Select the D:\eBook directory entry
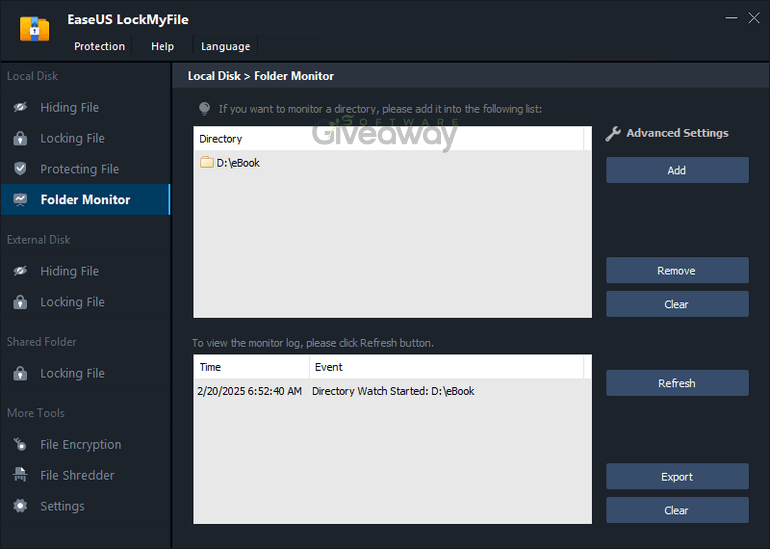 (x=237, y=163)
